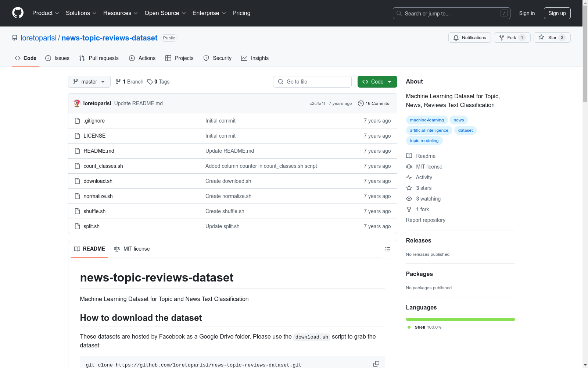Click the Sign in link
Image resolution: width=588 pixels, height=368 pixels.
tap(527, 13)
